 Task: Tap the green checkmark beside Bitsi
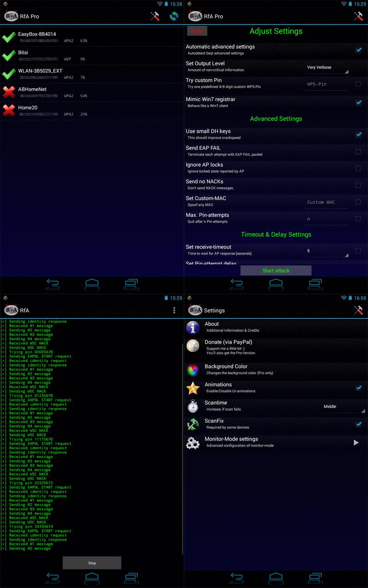pos(9,56)
